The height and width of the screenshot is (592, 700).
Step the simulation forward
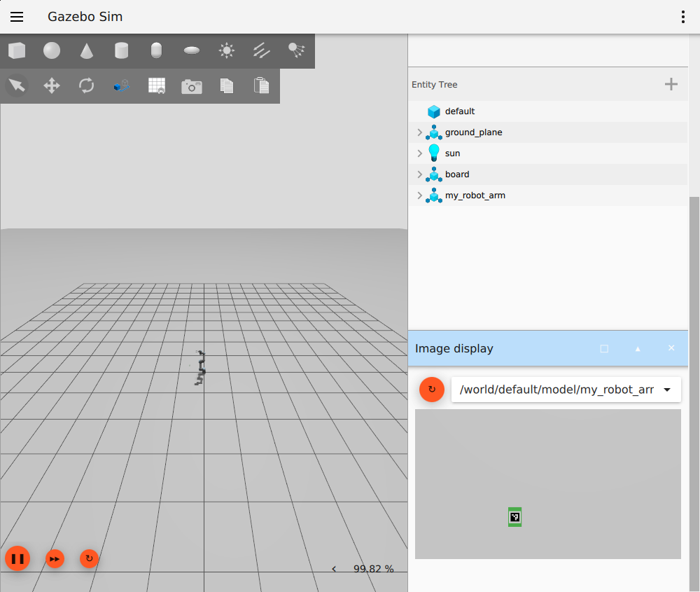[55, 559]
